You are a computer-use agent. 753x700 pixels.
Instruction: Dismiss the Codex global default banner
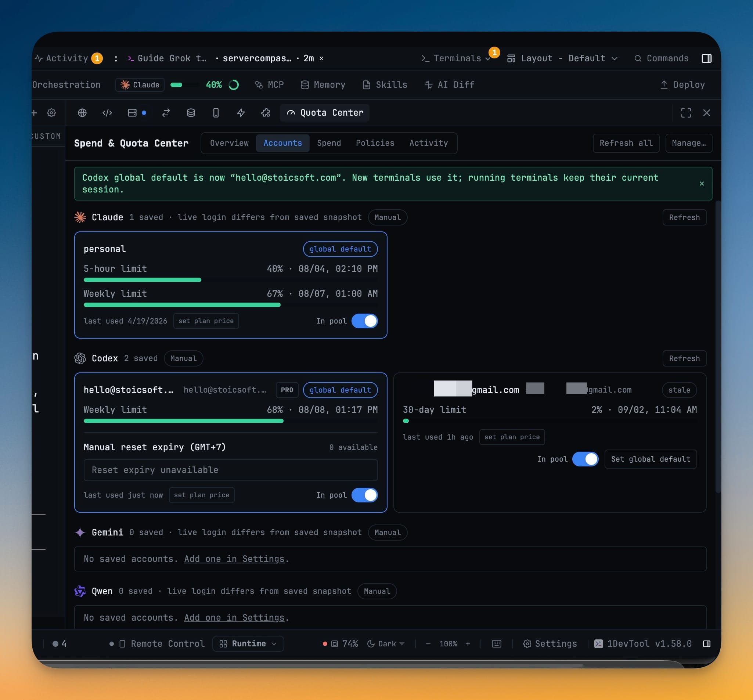702,184
